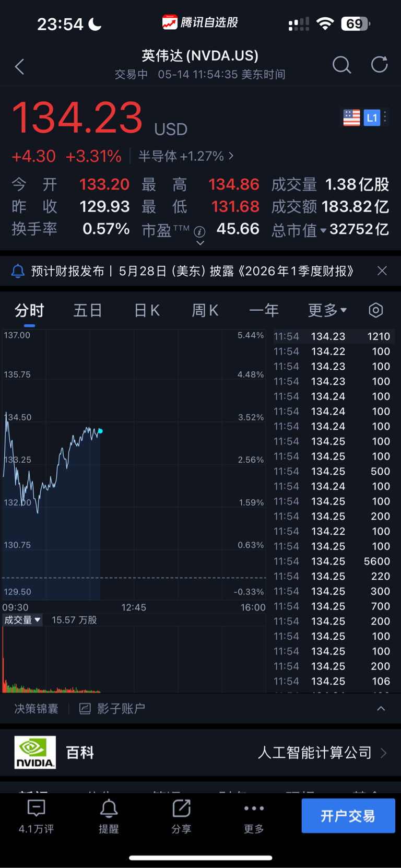Open the 成交量 indicator dropdown
Viewport: 401px width, 868px height.
22,620
